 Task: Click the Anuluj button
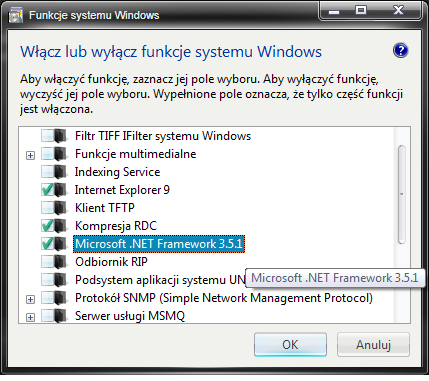[373, 345]
